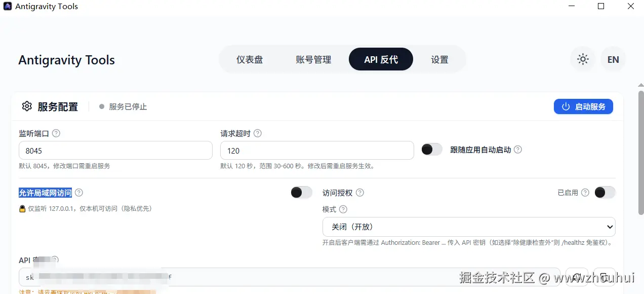Click the 访问授权 label
644x294 pixels.
[x=337, y=193]
